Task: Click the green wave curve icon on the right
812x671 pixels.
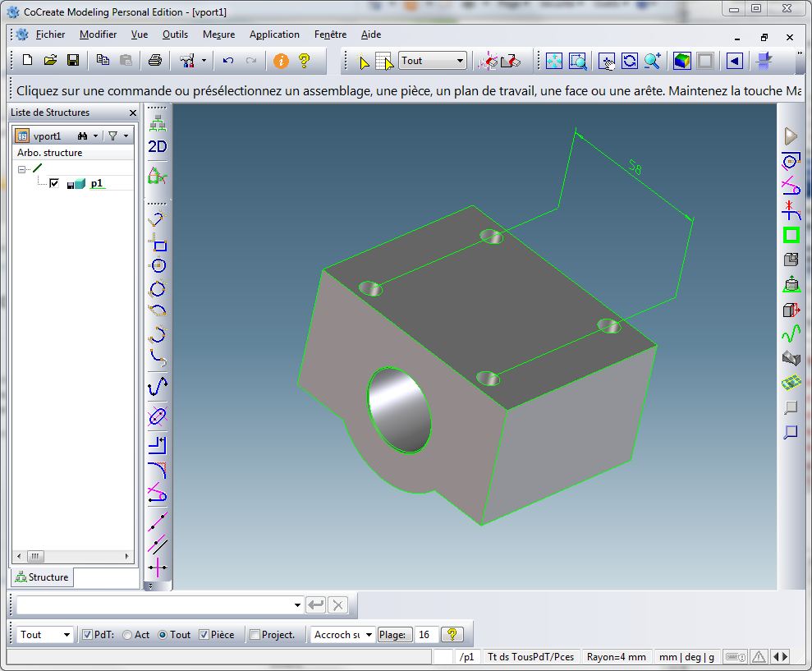Action: coord(791,333)
